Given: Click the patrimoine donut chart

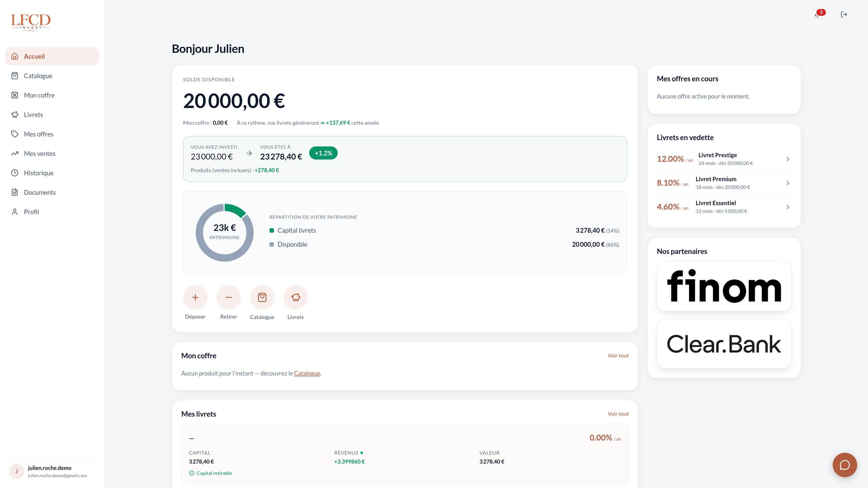Looking at the screenshot, I should tap(224, 232).
